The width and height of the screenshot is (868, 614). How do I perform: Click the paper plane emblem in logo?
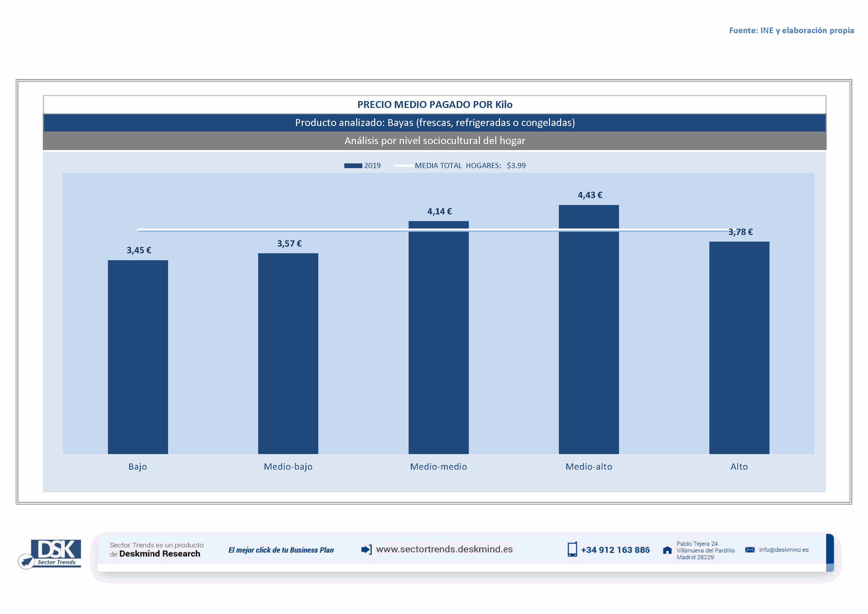point(26,562)
